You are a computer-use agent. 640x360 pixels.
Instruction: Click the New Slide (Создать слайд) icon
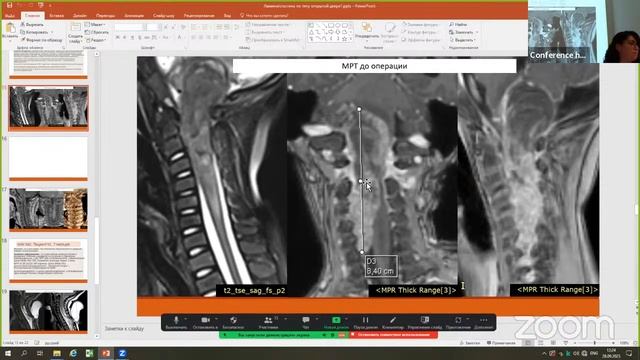tap(75, 28)
